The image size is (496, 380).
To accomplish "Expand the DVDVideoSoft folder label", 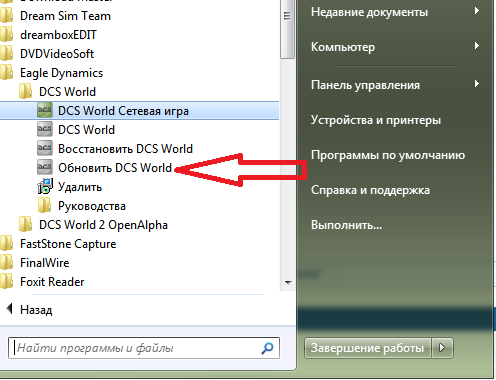I will point(57,54).
